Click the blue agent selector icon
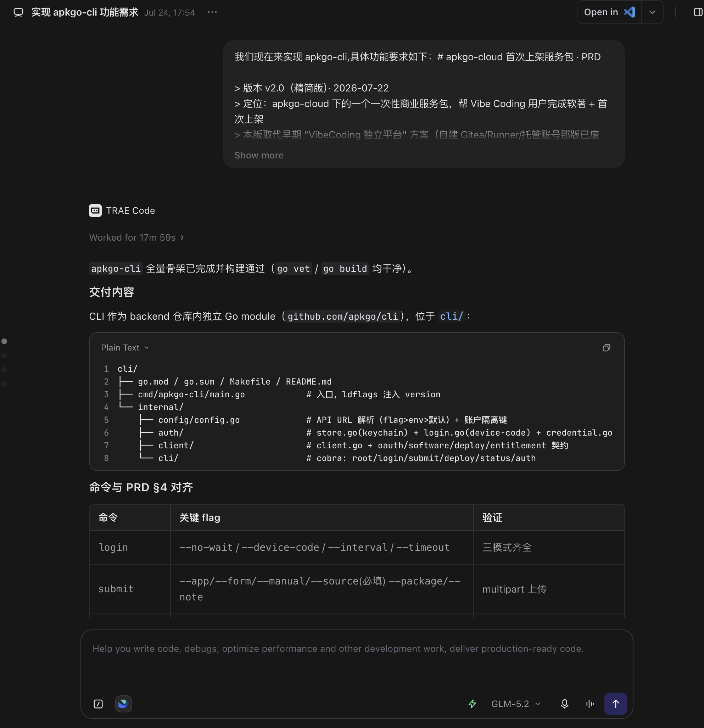The height and width of the screenshot is (728, 704). click(x=123, y=704)
